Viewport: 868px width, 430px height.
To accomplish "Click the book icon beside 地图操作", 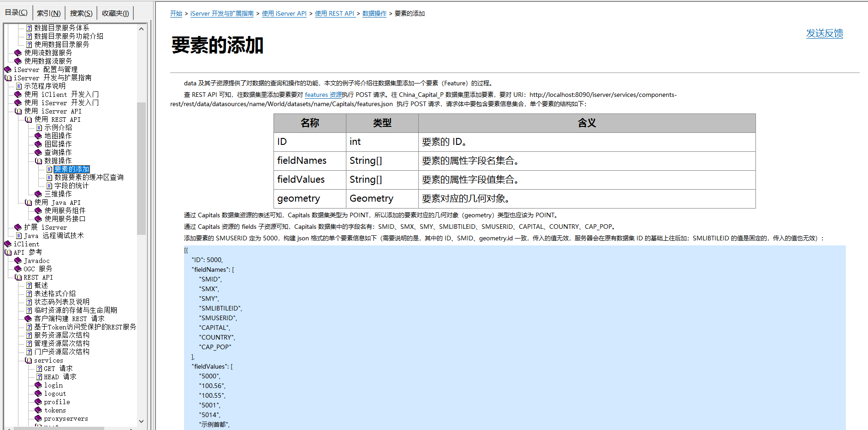I will (39, 136).
